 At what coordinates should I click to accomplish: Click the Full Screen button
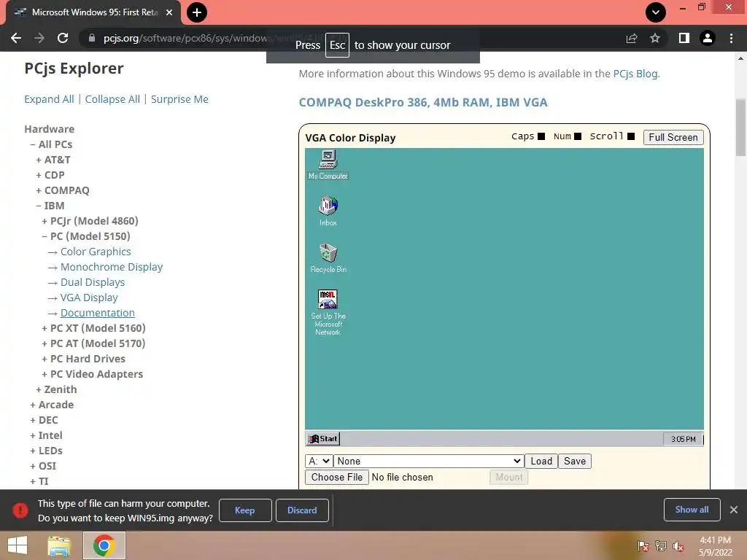pyautogui.click(x=673, y=137)
